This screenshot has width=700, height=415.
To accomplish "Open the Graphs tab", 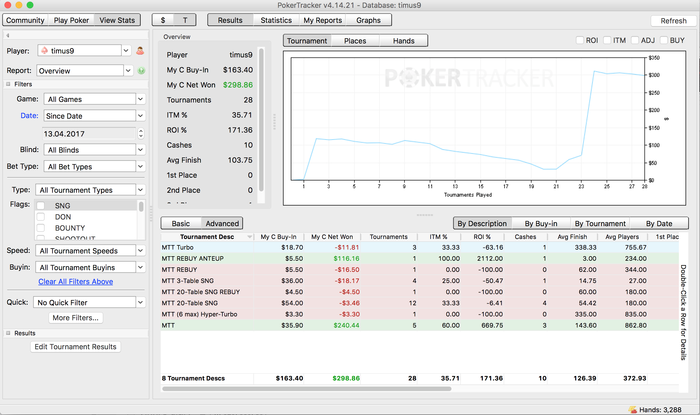I will (x=368, y=20).
